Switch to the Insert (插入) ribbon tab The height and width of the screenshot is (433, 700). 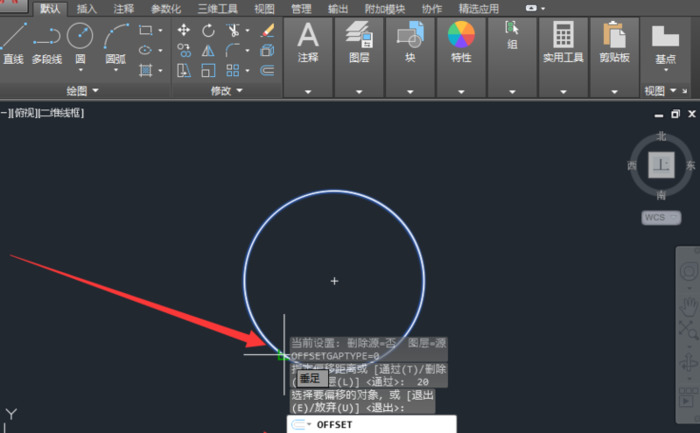[x=87, y=8]
